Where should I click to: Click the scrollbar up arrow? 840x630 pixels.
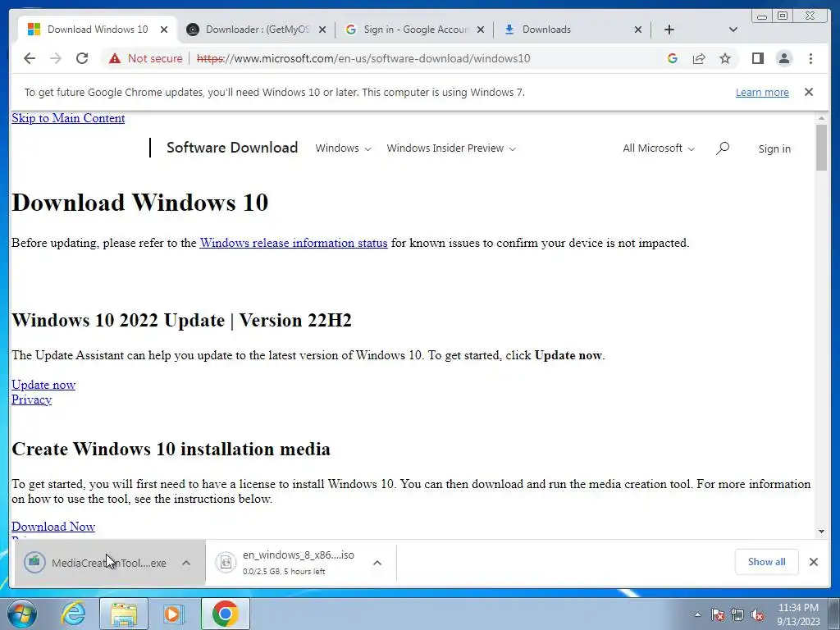tap(821, 118)
